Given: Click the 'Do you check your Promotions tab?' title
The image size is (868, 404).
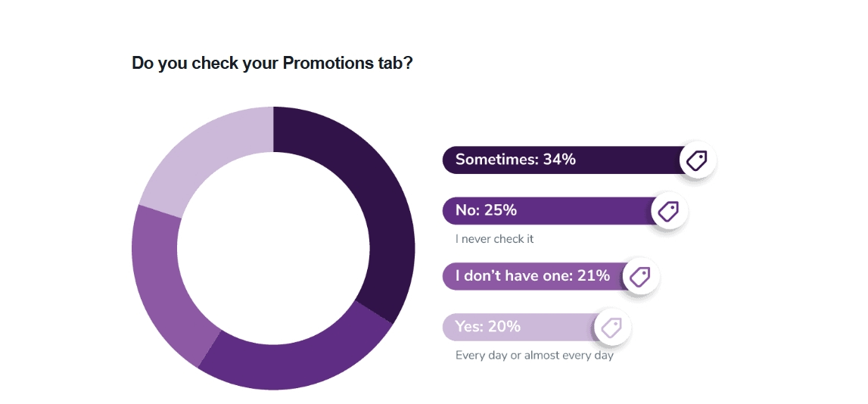Looking at the screenshot, I should pyautogui.click(x=272, y=63).
